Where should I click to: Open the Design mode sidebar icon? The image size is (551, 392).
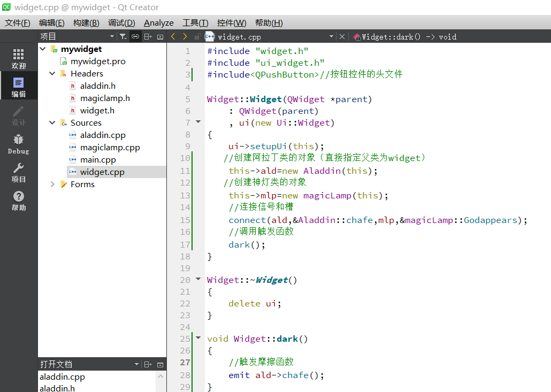click(18, 115)
